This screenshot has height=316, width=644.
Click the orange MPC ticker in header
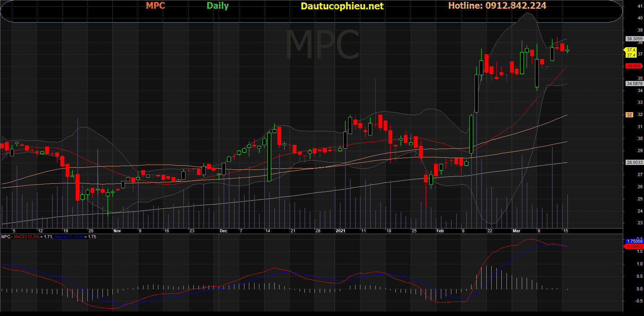click(155, 6)
